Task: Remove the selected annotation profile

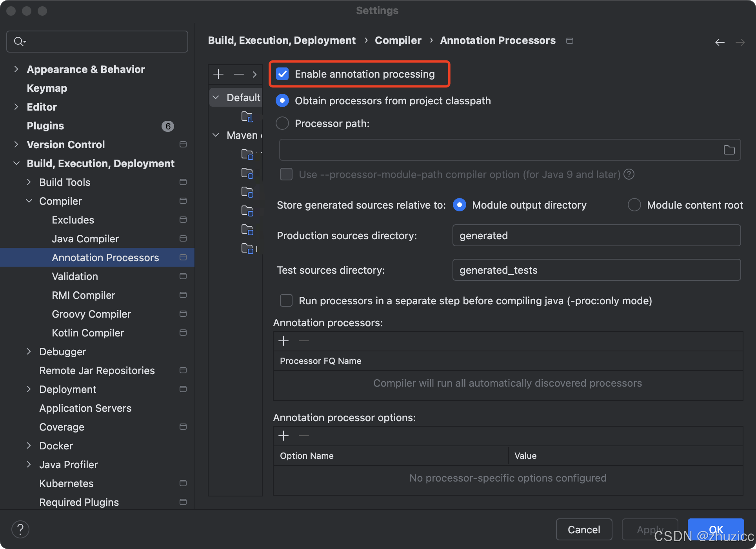Action: (x=238, y=74)
